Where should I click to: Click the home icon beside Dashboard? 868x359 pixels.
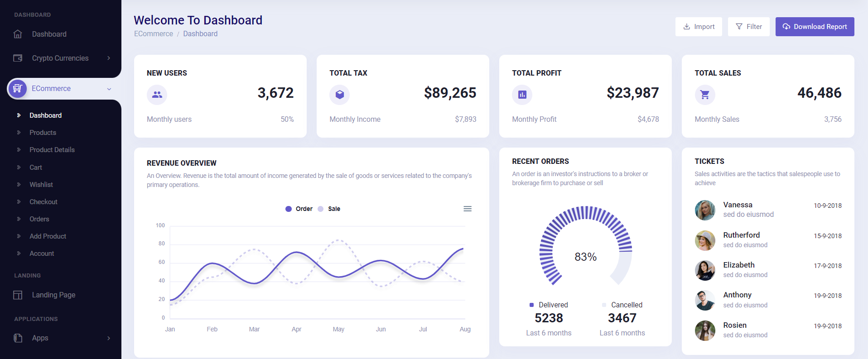pyautogui.click(x=18, y=34)
